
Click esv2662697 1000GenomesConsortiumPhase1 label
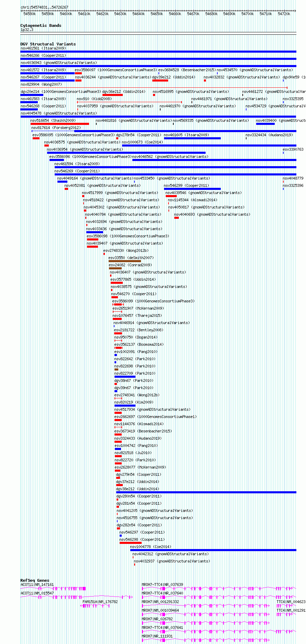pyautogui.click(x=155, y=417)
